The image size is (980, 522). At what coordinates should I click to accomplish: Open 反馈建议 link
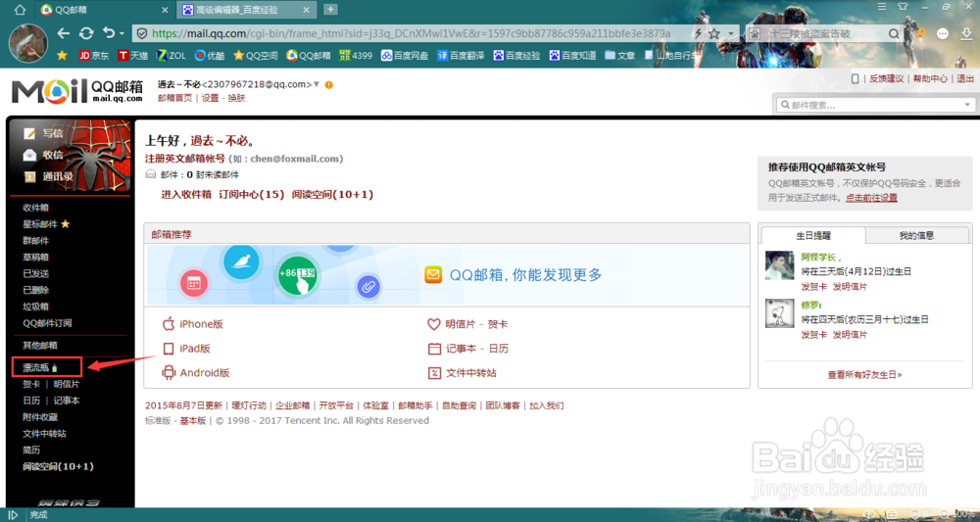(886, 78)
